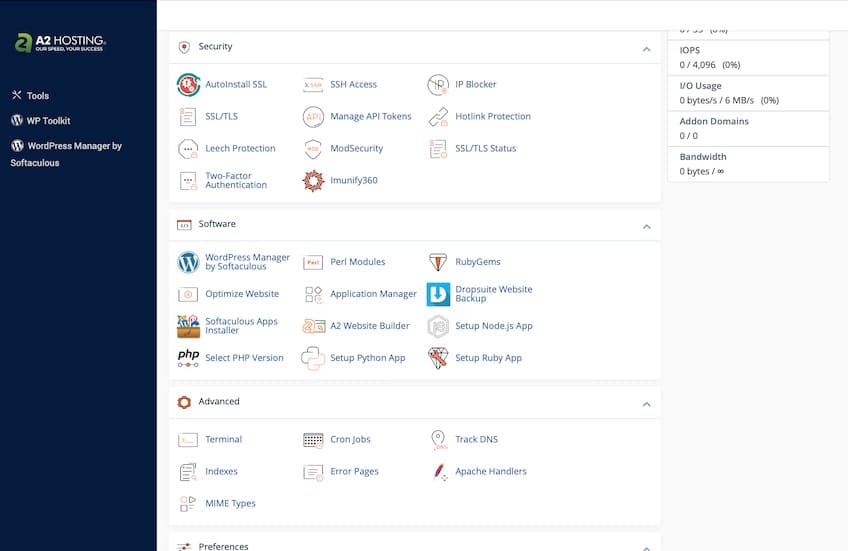Open the Softaculous Apps Installer link

[241, 326]
